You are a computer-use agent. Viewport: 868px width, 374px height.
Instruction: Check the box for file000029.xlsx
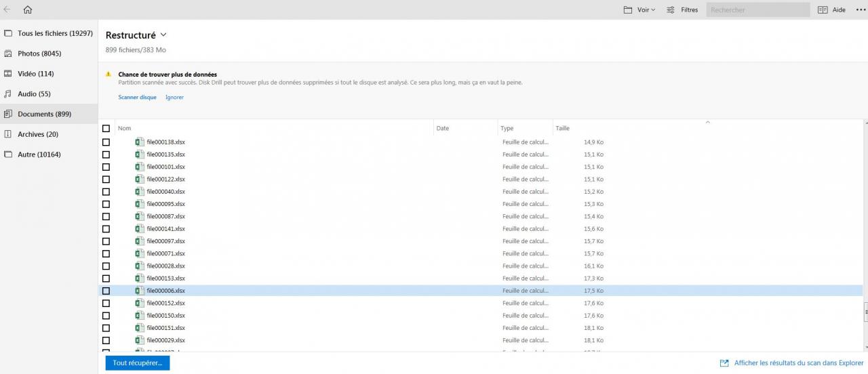[x=106, y=340]
